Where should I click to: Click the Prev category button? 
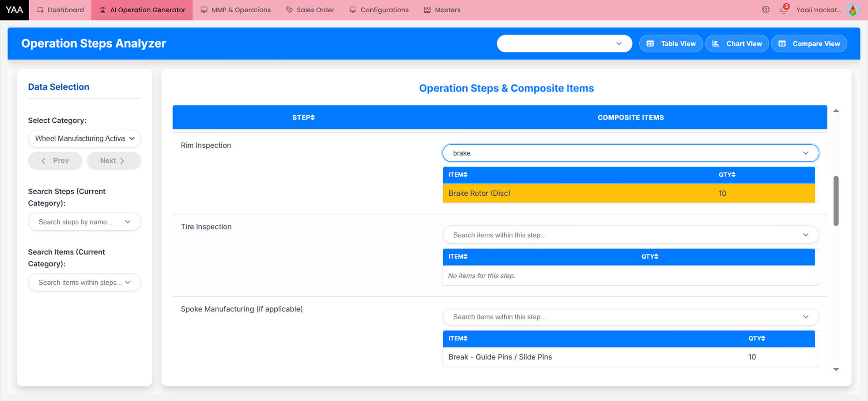(x=55, y=161)
